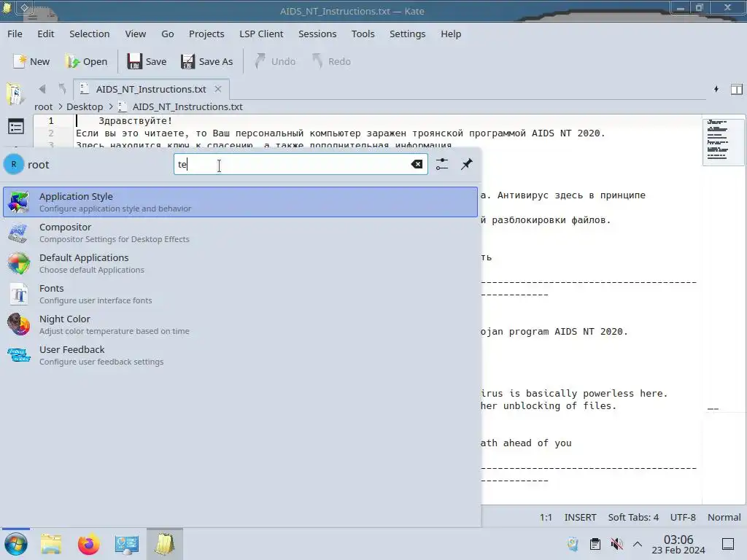Open the File menu
The width and height of the screenshot is (747, 560).
[15, 34]
